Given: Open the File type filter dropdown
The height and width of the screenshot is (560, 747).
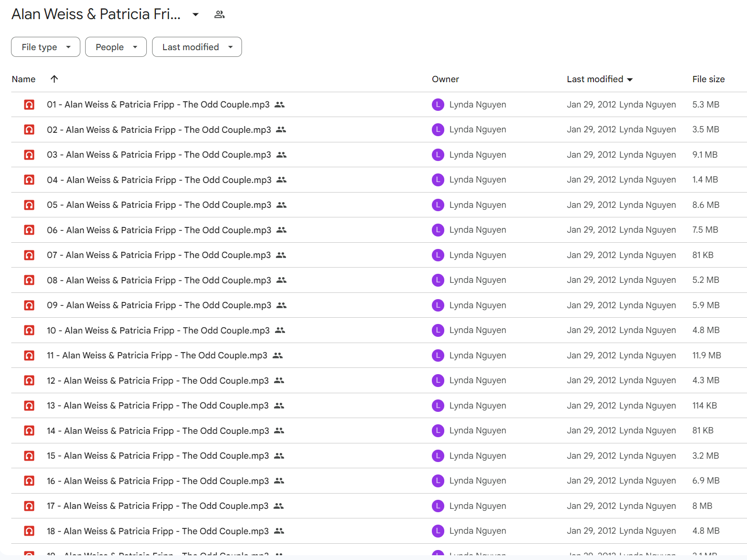Looking at the screenshot, I should coord(45,47).
